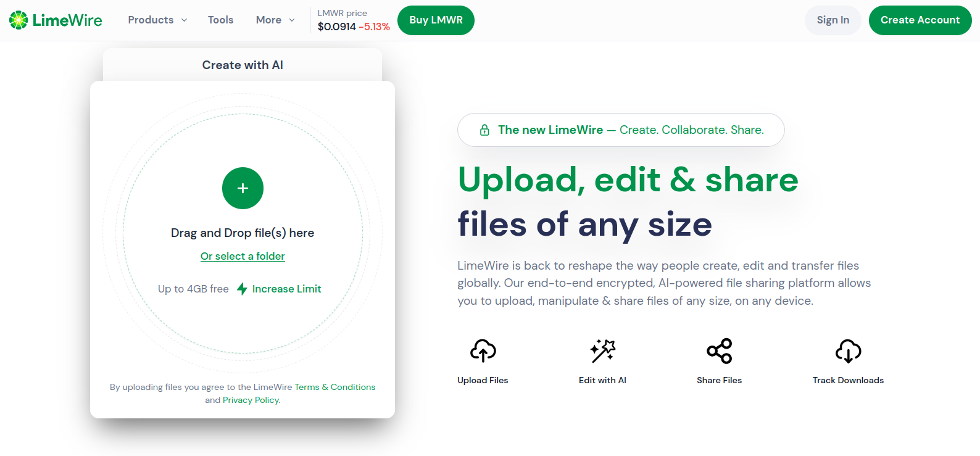This screenshot has width=980, height=456.
Task: Click the Sign In button
Action: point(833,20)
